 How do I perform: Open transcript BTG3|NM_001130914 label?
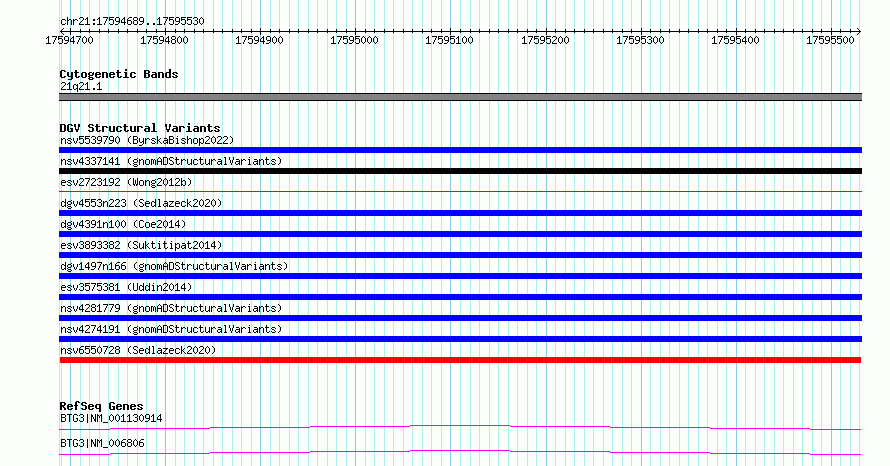pyautogui.click(x=111, y=418)
